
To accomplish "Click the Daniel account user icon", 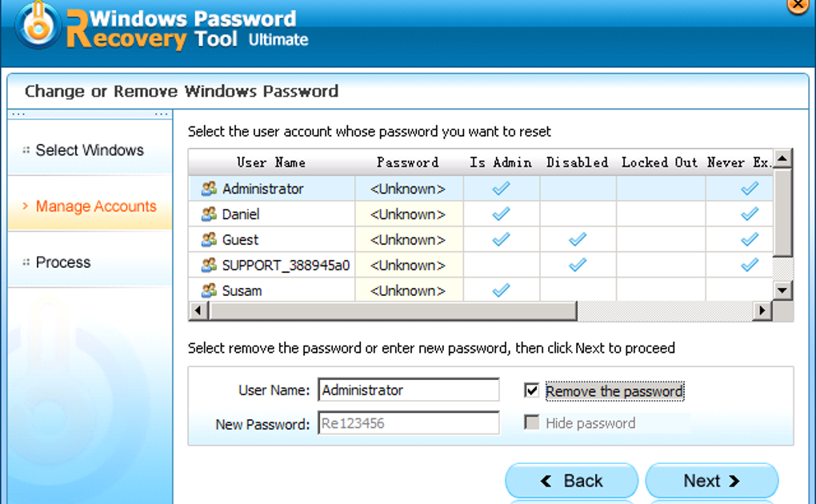I will tap(209, 214).
